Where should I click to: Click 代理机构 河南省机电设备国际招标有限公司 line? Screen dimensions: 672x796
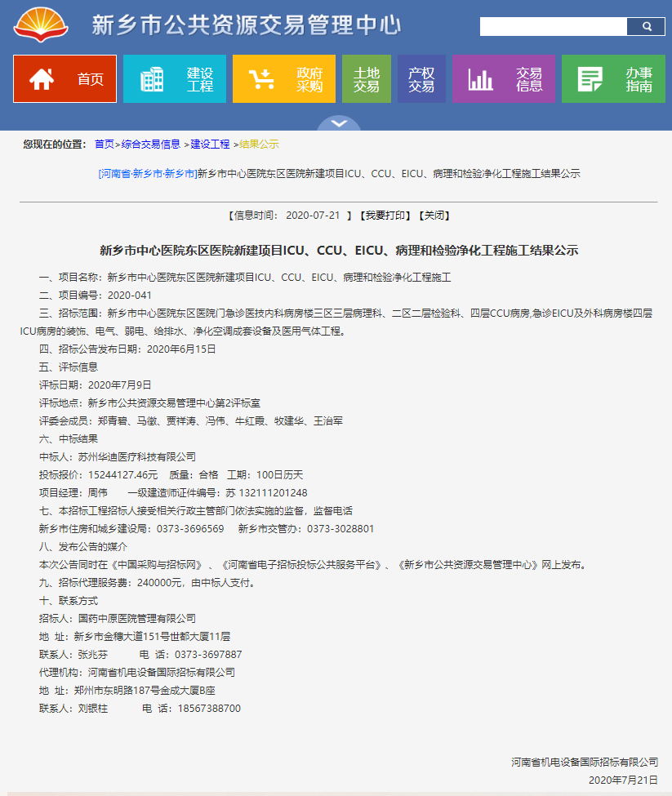(x=137, y=673)
